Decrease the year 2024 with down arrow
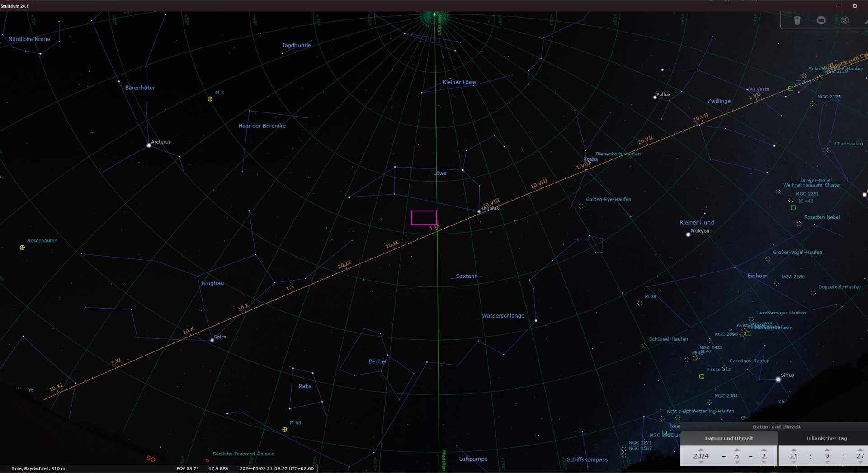This screenshot has height=473, width=868. [x=701, y=463]
